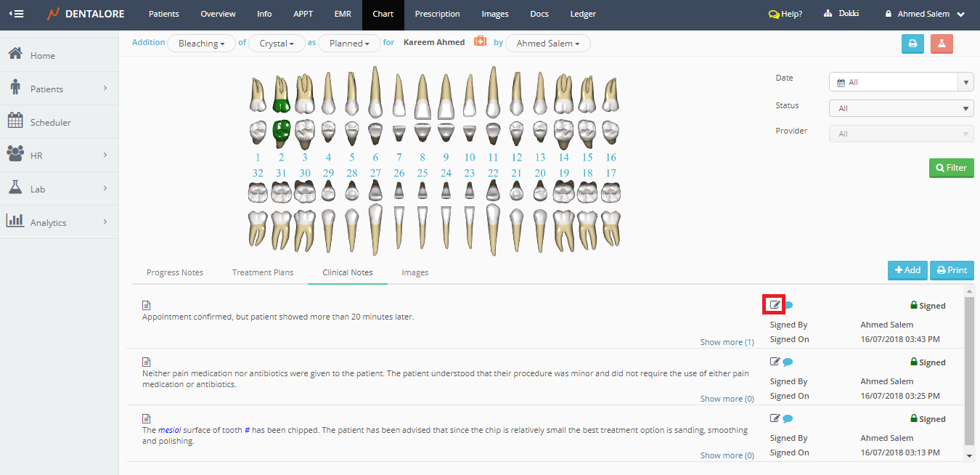Image resolution: width=980 pixels, height=475 pixels.
Task: Open the Scheduler calendar in sidebar
Action: point(50,122)
